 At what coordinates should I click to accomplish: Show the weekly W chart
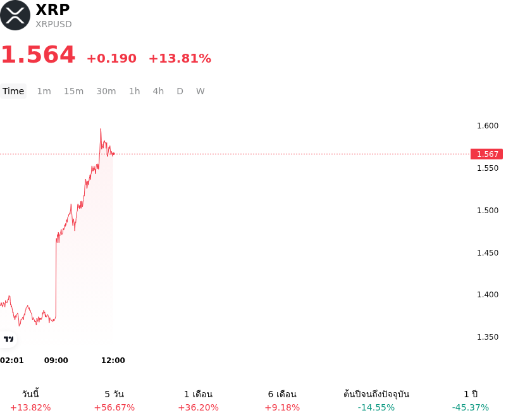(x=200, y=91)
